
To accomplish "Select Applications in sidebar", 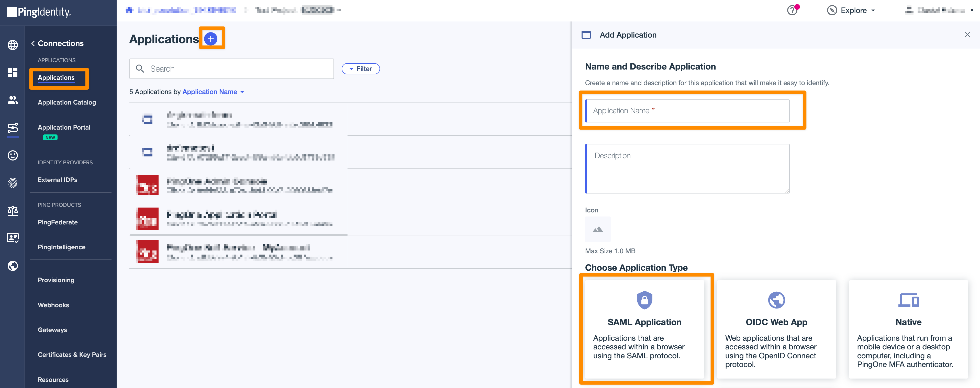I will pyautogui.click(x=56, y=78).
